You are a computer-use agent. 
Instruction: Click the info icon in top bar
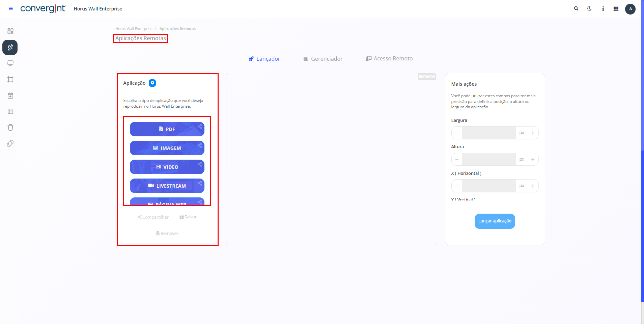[x=603, y=9]
